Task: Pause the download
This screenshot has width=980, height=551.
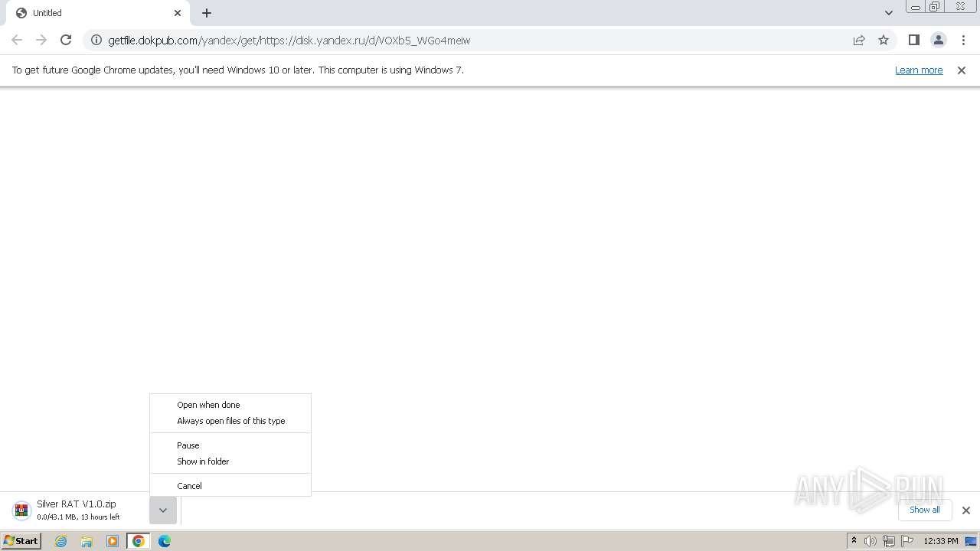Action: [x=230, y=445]
